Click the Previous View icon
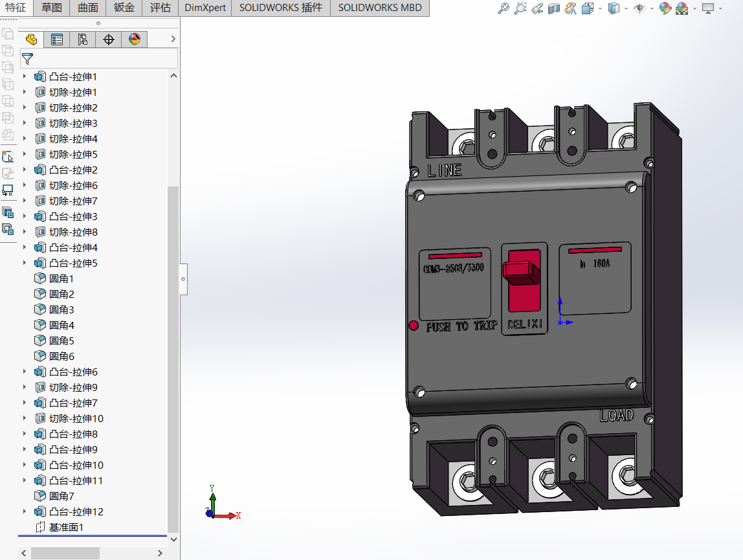Viewport: 743px width, 560px height. click(537, 8)
